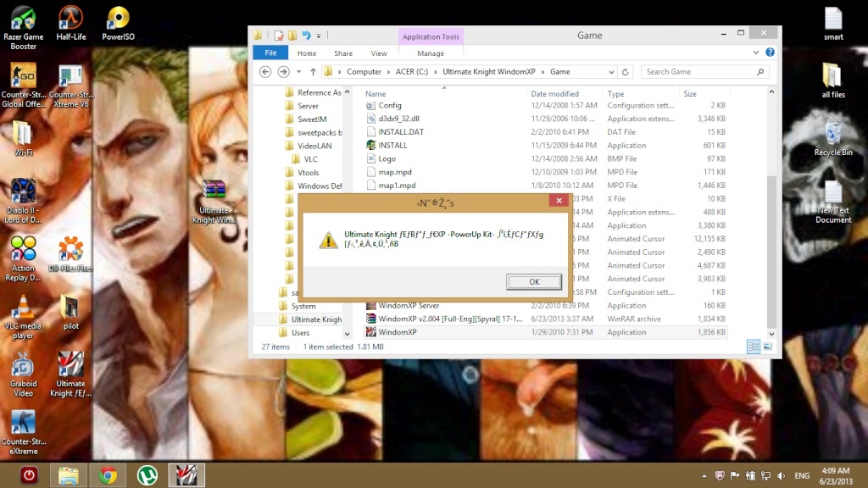Click the volume icon in system tray
Viewport: 868px width, 488px height.
click(781, 476)
